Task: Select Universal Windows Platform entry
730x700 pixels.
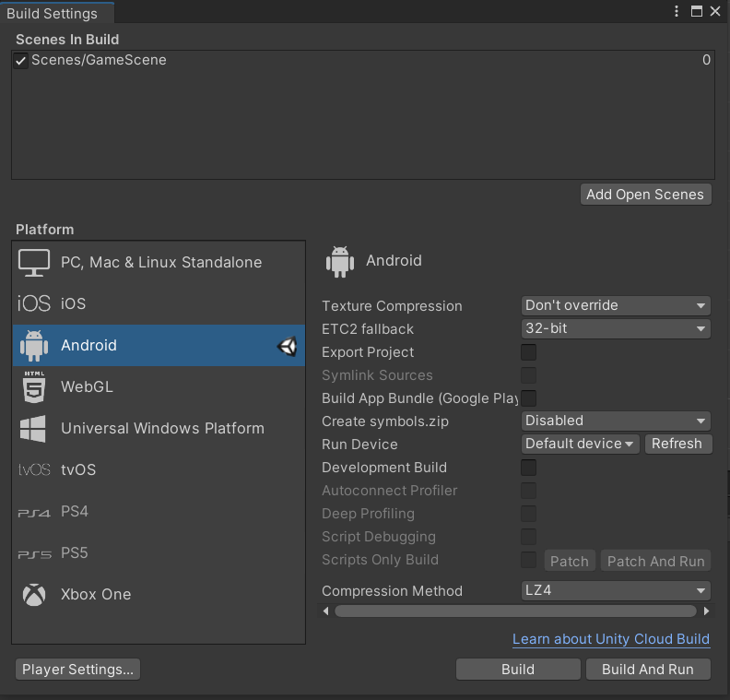Action: point(159,429)
